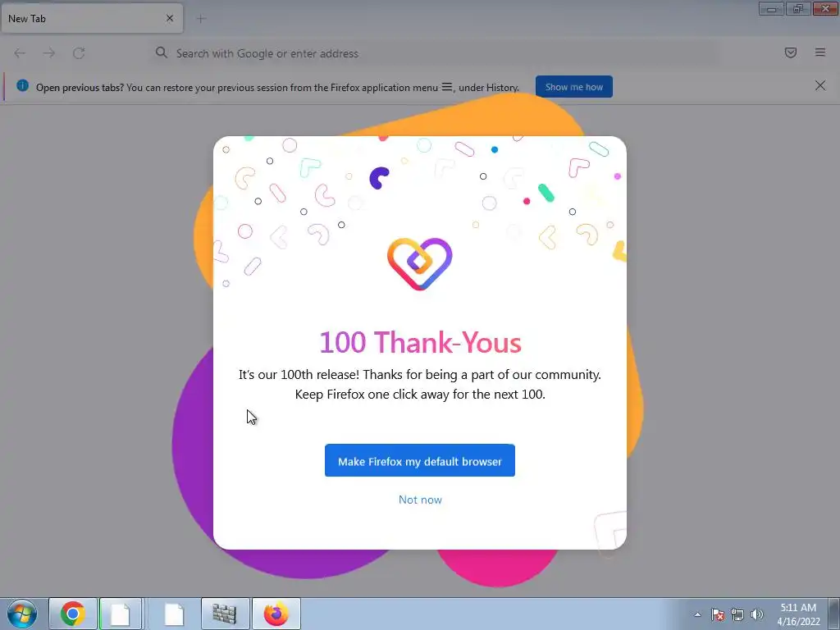840x630 pixels.
Task: Click the 100 Thank-Yous heading
Action: (420, 342)
